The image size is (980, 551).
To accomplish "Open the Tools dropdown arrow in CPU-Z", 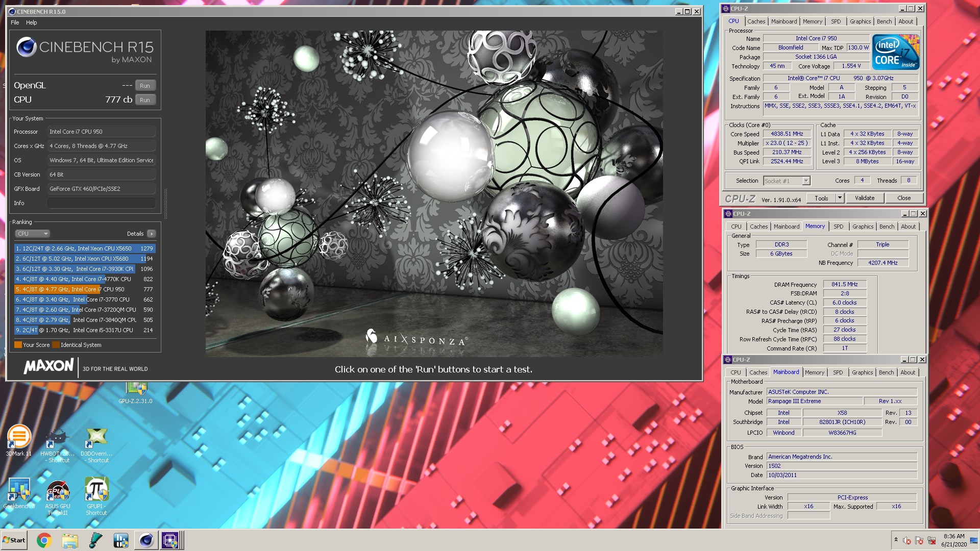I will 840,198.
